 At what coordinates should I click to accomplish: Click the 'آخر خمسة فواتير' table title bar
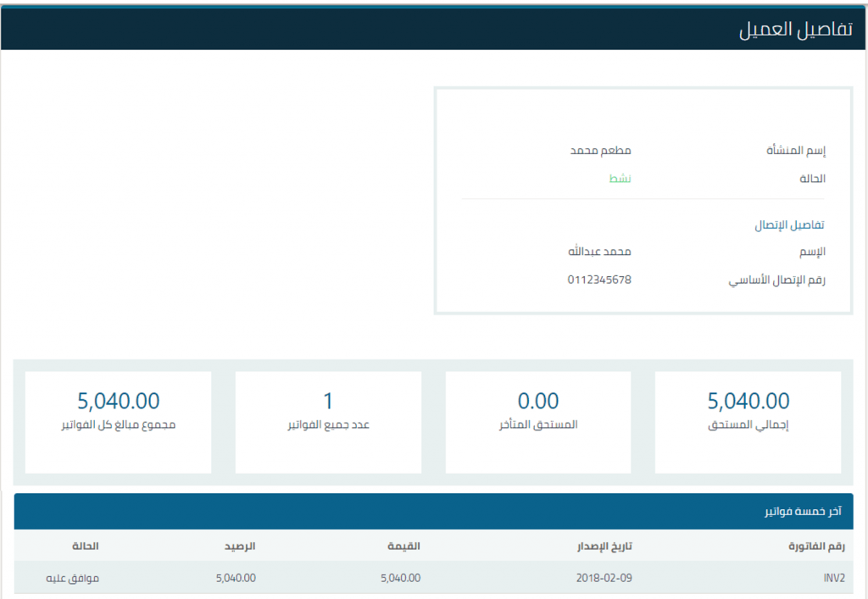pos(433,513)
